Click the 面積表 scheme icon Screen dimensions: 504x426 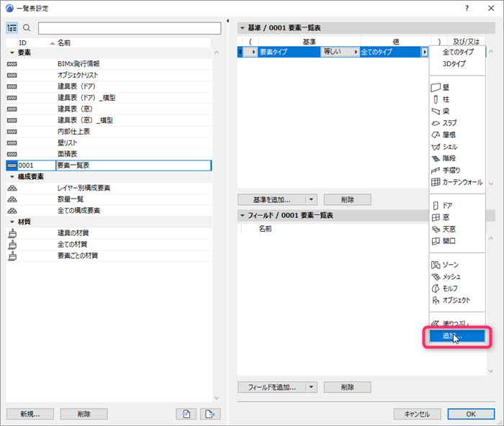pos(12,154)
